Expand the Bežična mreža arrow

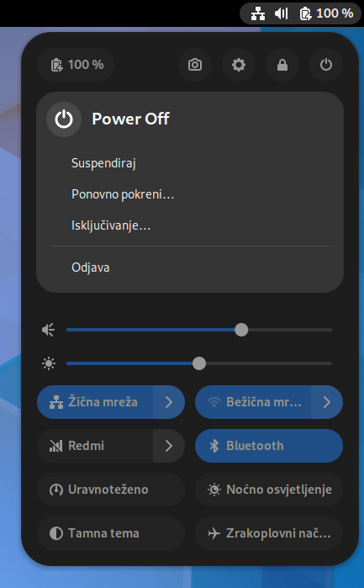coord(327,402)
